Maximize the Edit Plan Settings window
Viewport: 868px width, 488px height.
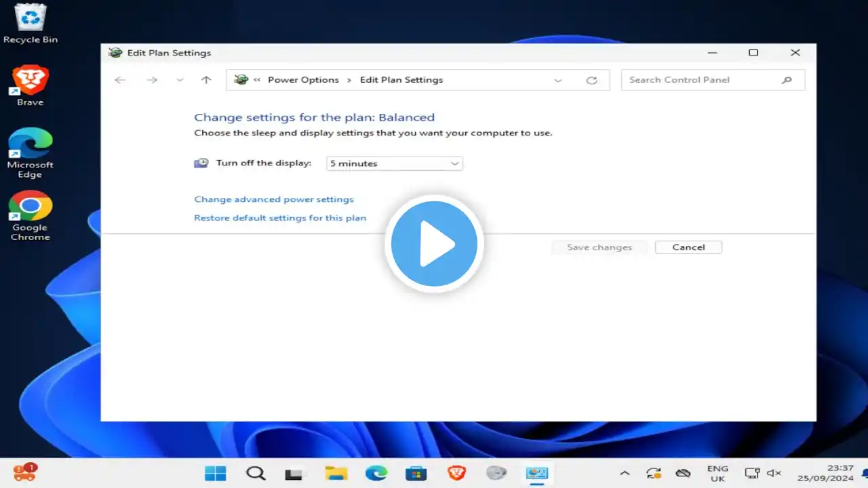(x=753, y=53)
